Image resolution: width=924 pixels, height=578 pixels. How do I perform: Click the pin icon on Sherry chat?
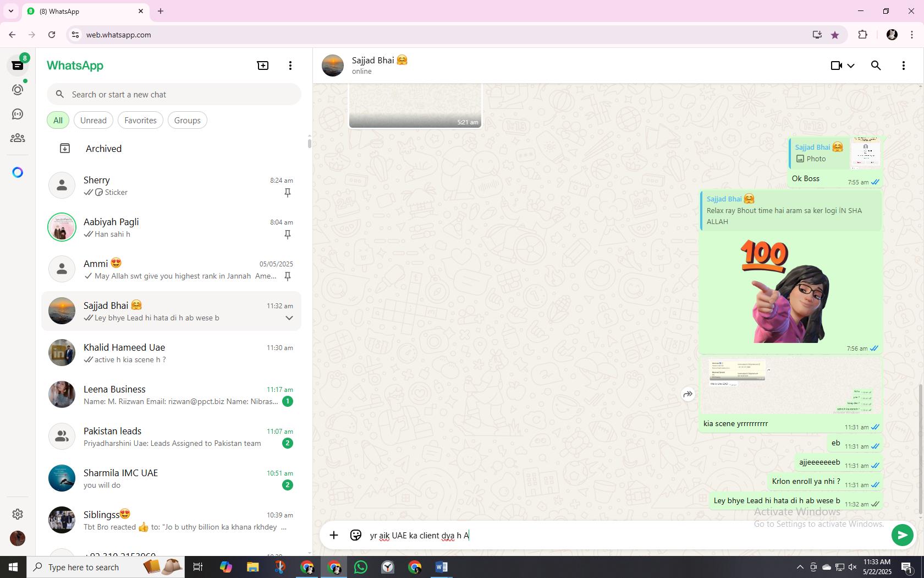click(287, 193)
